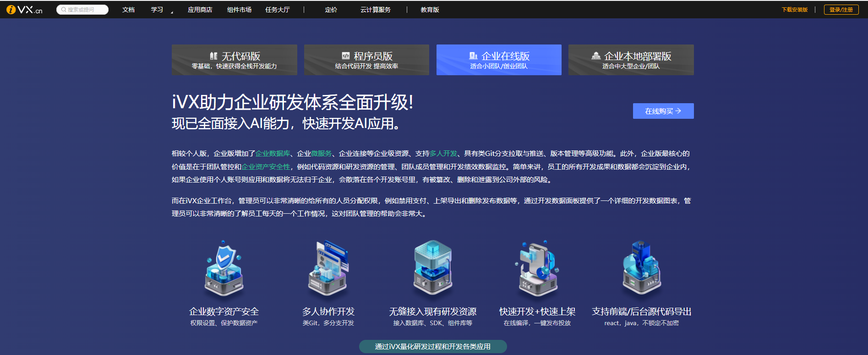Follow the 多人开发 green link
The image size is (868, 355).
coord(443,154)
